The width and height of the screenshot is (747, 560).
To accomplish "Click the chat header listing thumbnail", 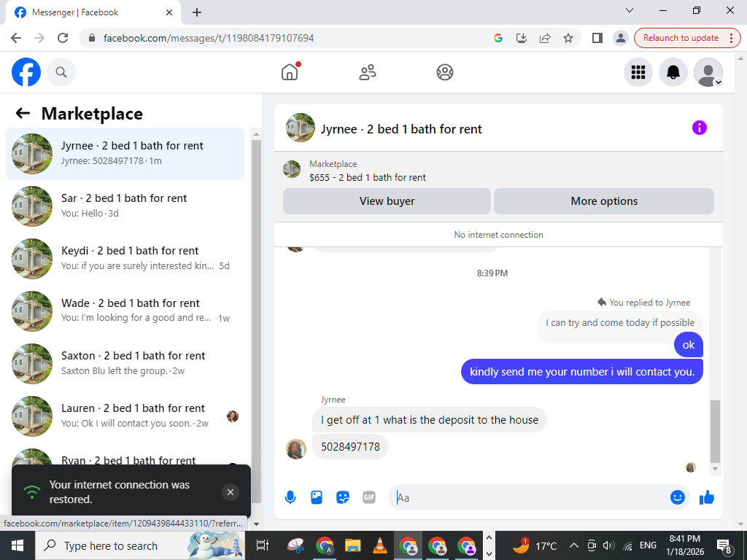I will point(300,128).
